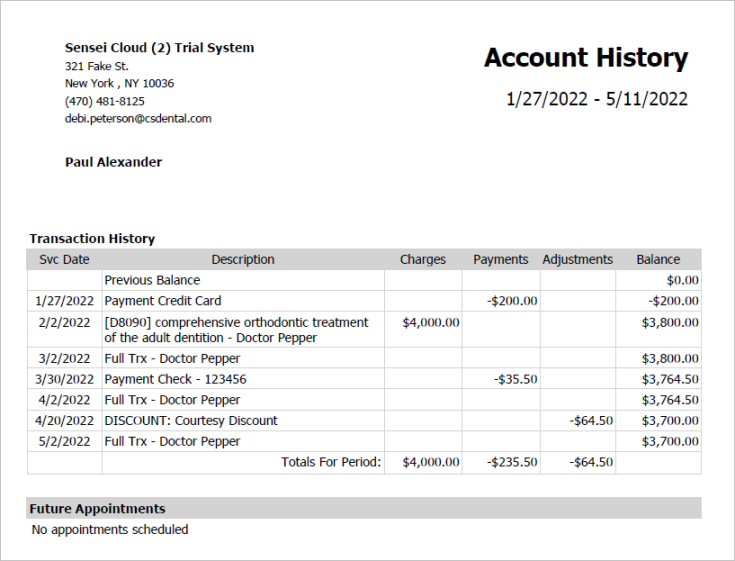Click Full Trx - Doctor Pepper on 4/2/2022
The width and height of the screenshot is (735, 561).
(x=172, y=400)
